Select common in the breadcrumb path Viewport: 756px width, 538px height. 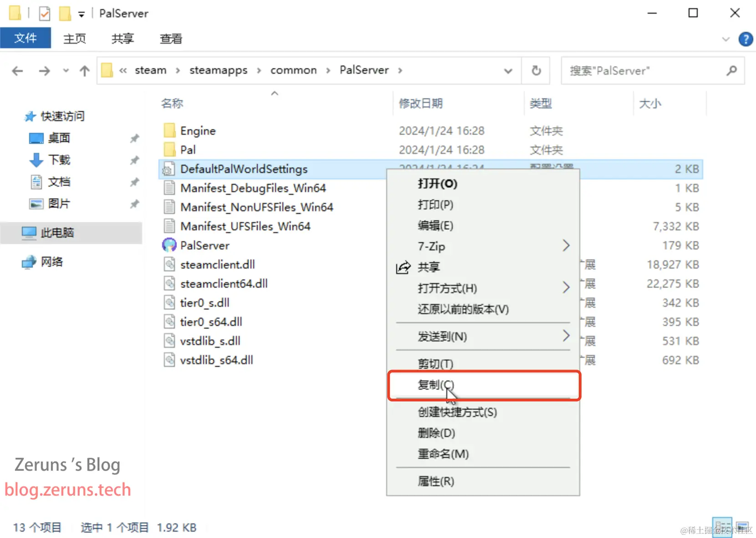293,70
